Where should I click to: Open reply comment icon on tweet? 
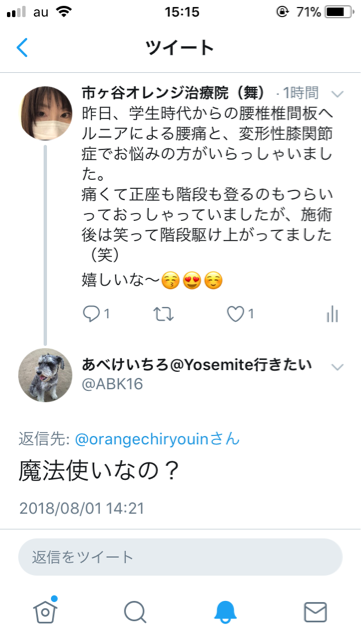click(x=91, y=314)
